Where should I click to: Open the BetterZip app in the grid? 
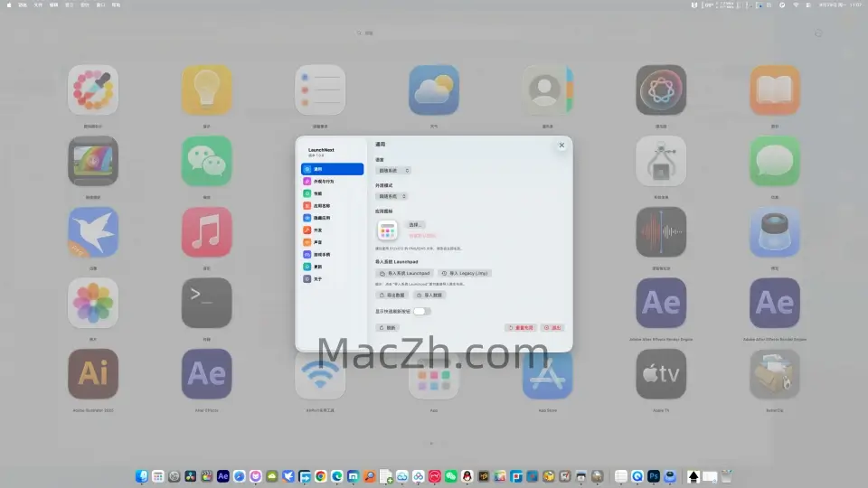click(x=775, y=373)
